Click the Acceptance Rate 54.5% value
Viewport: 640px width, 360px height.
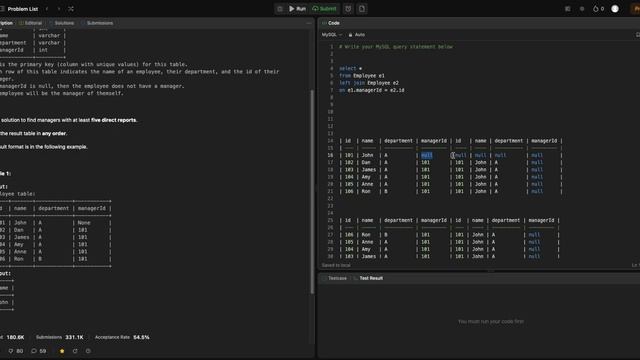pyautogui.click(x=141, y=337)
